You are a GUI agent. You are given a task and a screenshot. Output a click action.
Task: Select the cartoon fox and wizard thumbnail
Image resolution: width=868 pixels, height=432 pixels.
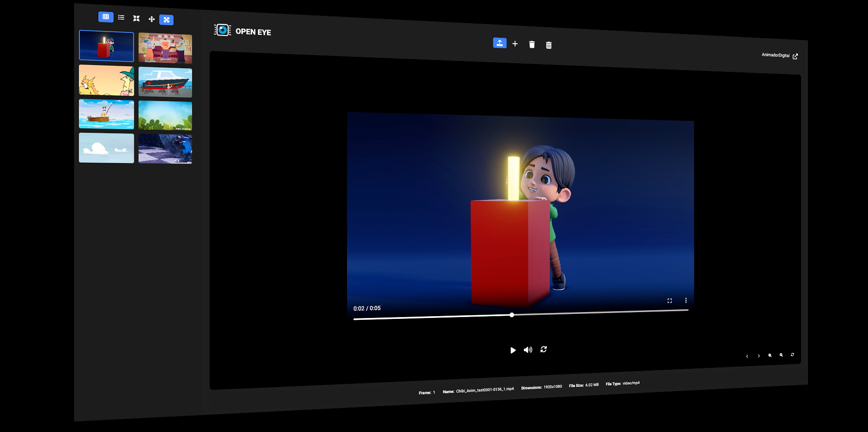106,80
